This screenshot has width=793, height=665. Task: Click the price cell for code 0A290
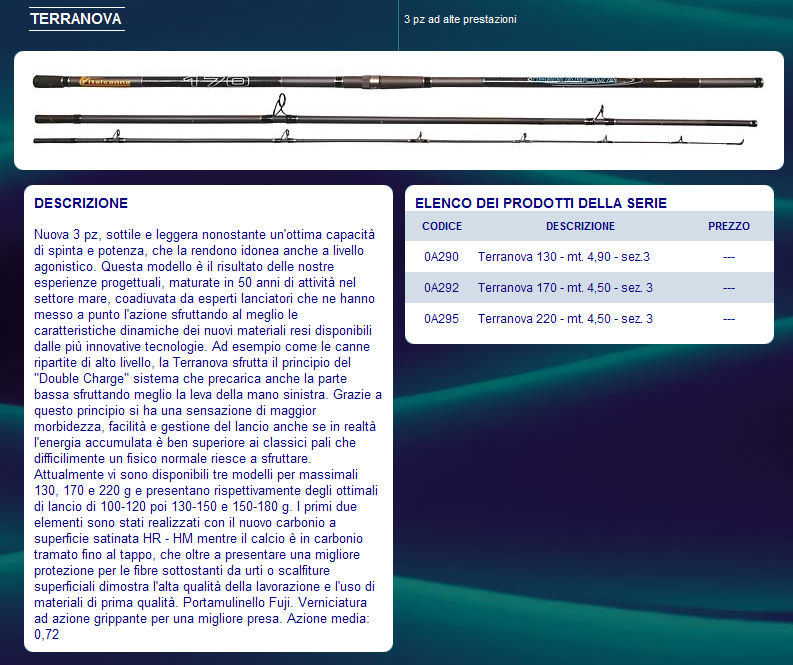pyautogui.click(x=729, y=257)
